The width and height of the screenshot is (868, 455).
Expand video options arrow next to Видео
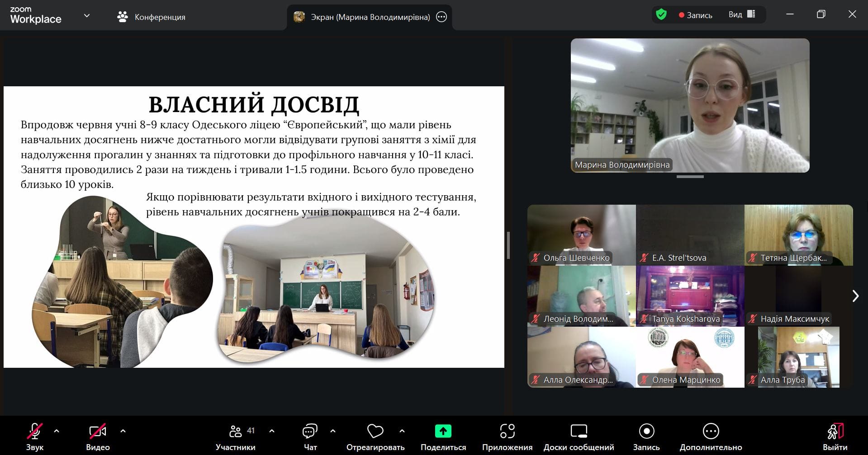pyautogui.click(x=123, y=431)
